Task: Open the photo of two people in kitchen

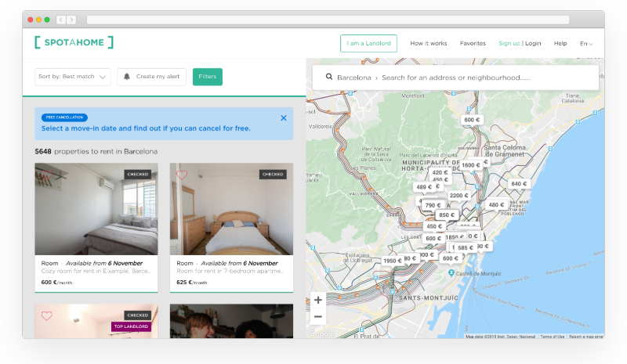Action: pyautogui.click(x=231, y=321)
